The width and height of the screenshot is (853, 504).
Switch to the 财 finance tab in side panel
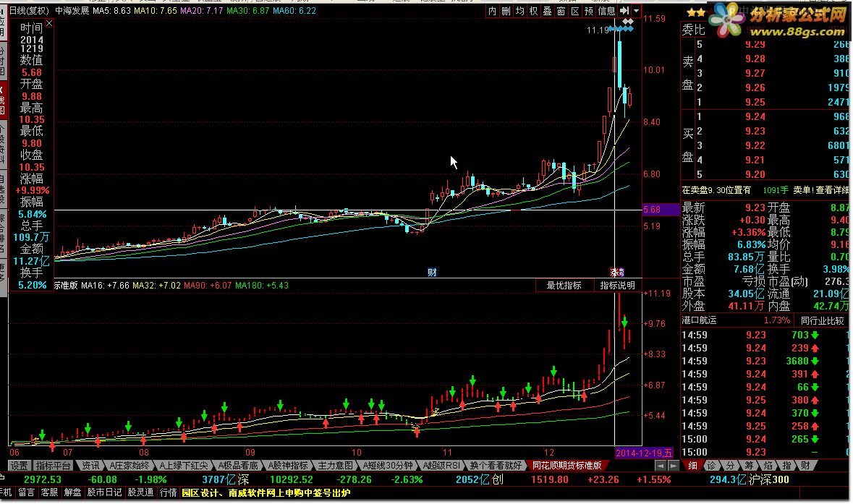point(805,466)
